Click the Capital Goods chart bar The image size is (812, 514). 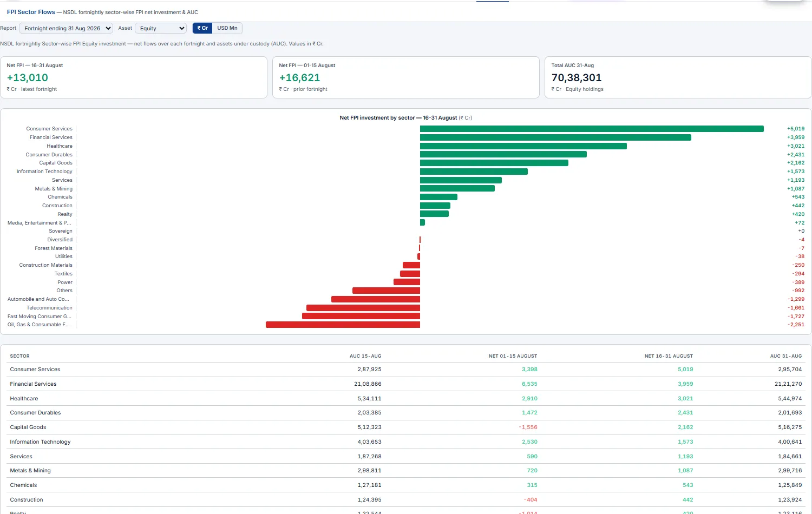[x=494, y=163]
